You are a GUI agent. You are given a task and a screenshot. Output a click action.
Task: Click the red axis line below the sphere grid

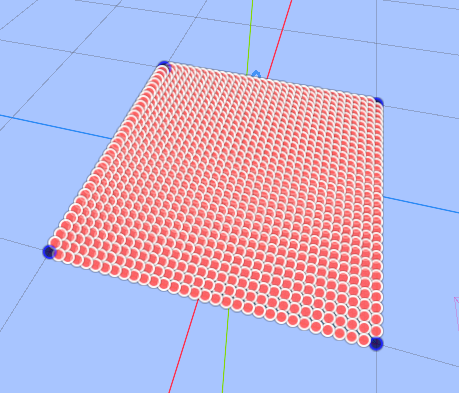coord(183,348)
